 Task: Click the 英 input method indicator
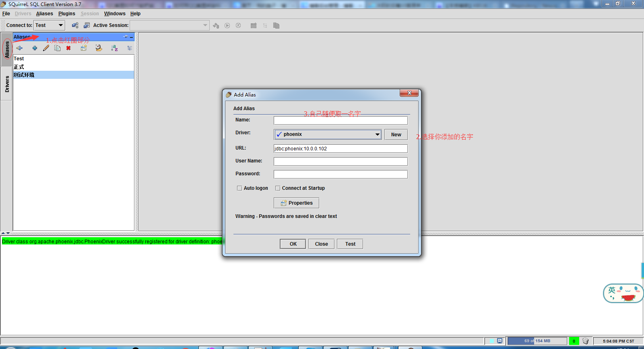612,290
